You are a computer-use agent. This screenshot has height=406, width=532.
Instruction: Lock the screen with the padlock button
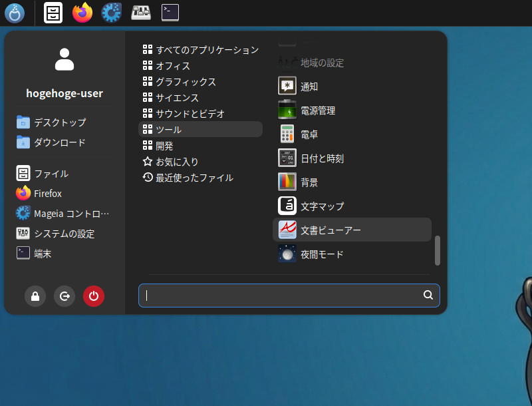click(x=35, y=296)
